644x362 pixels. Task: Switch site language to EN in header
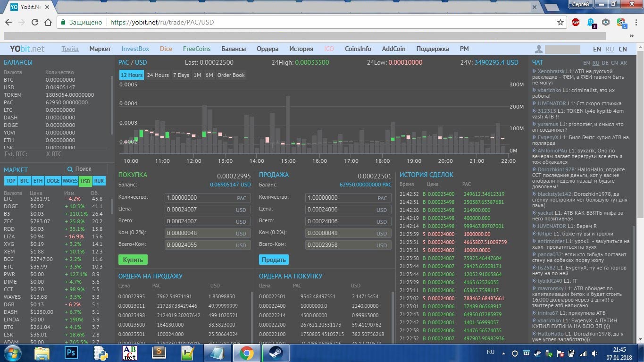[597, 49]
